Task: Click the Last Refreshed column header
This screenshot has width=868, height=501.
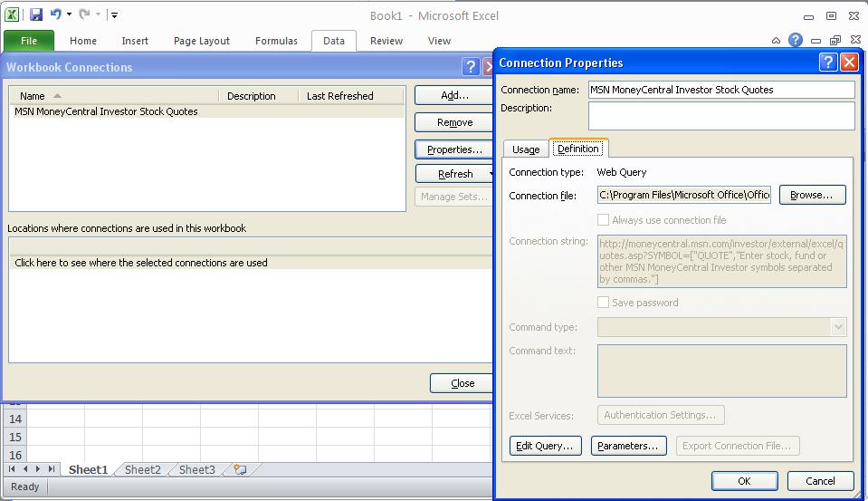Action: [x=351, y=96]
